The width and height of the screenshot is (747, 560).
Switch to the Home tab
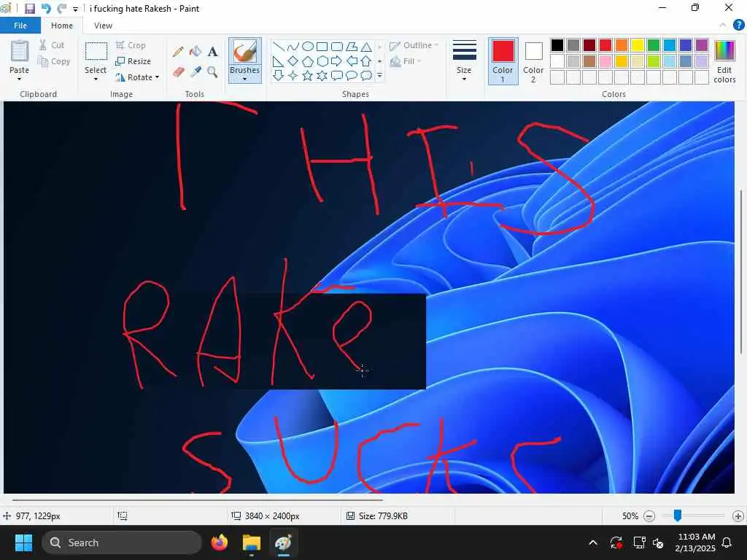[62, 26]
